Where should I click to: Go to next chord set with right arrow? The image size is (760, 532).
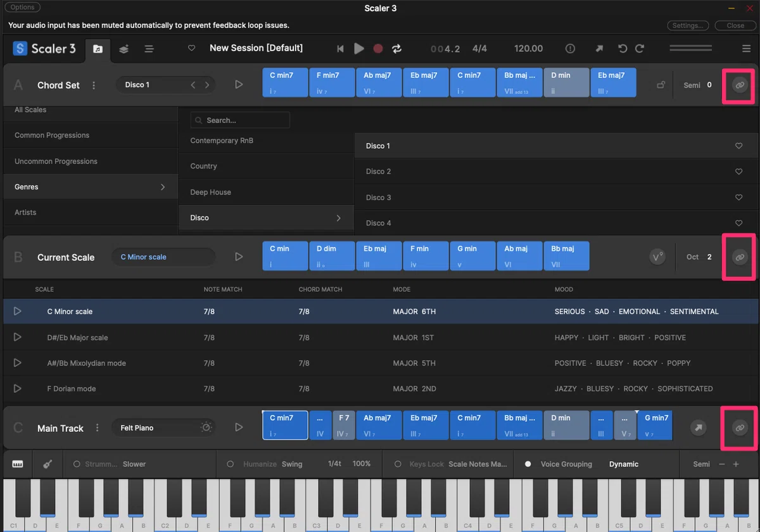207,85
